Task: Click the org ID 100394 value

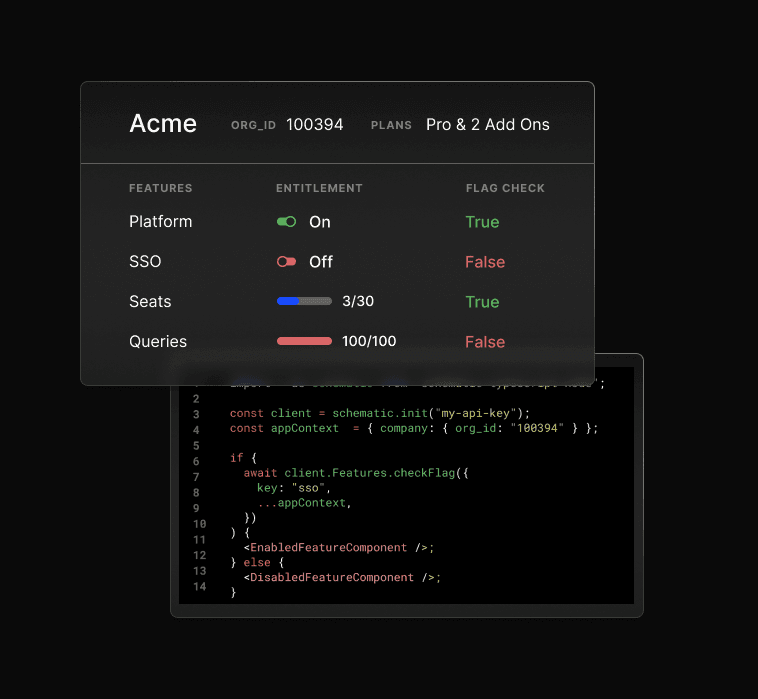Action: pos(314,125)
